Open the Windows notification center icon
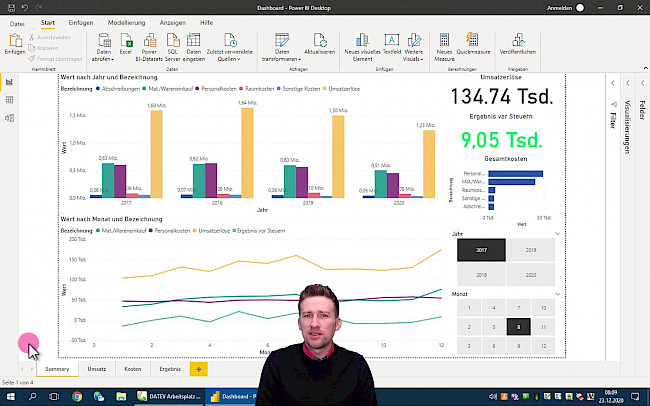Viewport: 650px width, 406px height. click(x=635, y=396)
